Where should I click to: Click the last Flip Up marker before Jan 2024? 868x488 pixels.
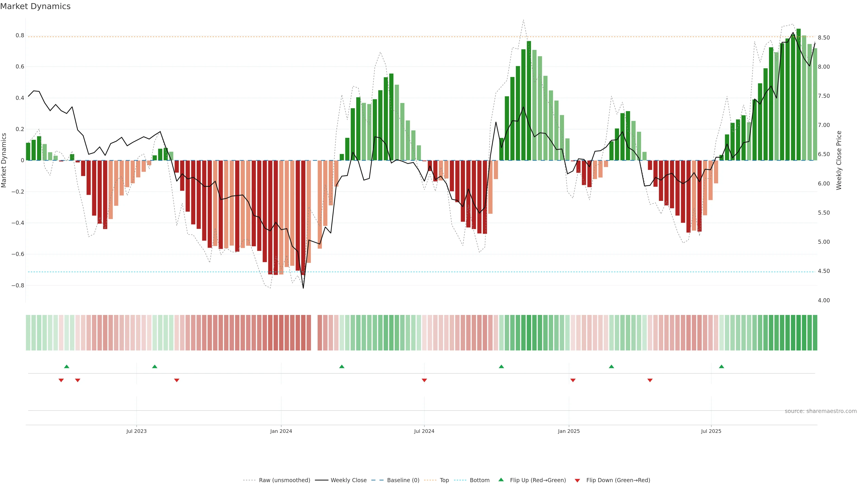pos(155,366)
